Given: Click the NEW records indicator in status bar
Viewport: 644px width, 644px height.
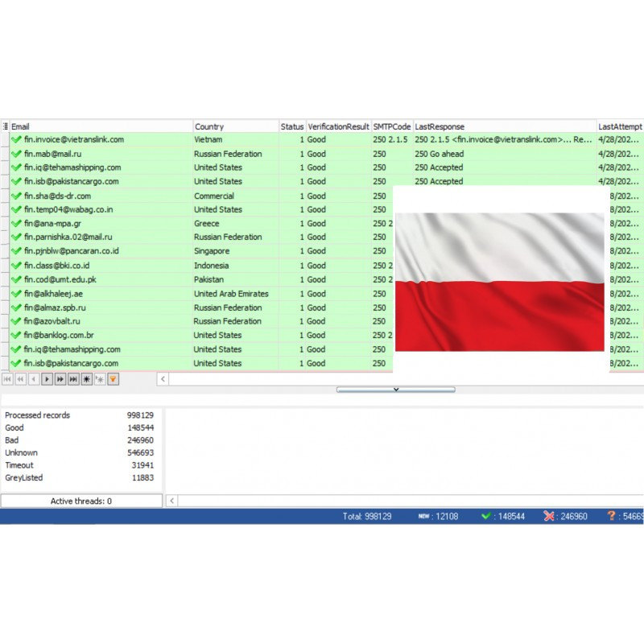Looking at the screenshot, I should point(423,516).
